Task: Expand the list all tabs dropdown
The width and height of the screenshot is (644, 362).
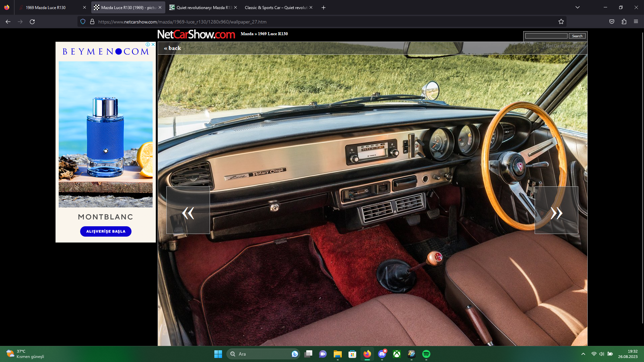Action: (x=578, y=7)
